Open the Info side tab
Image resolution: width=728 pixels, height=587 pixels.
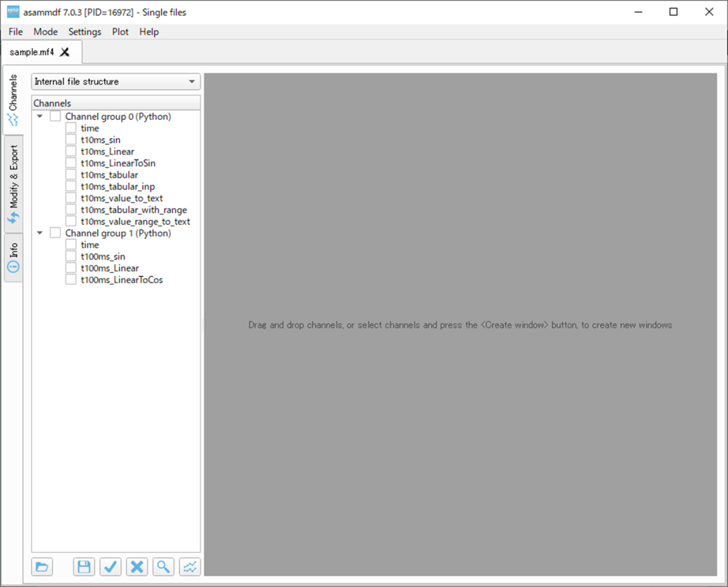coord(13,258)
